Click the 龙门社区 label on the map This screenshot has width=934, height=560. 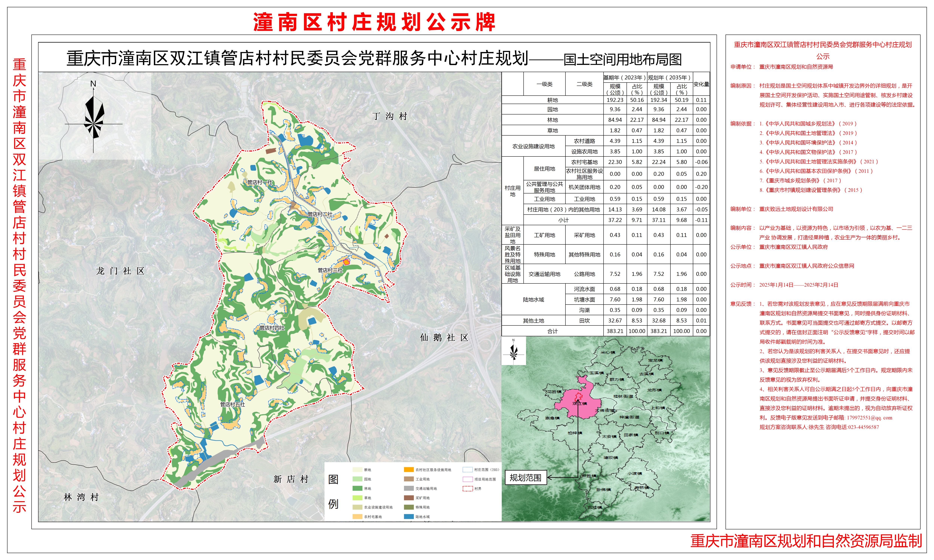120,271
